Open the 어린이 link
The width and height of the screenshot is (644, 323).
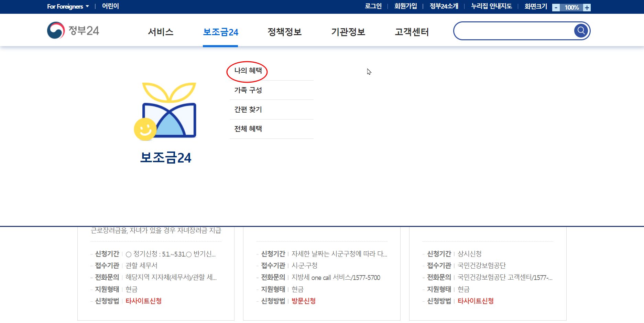click(x=110, y=6)
